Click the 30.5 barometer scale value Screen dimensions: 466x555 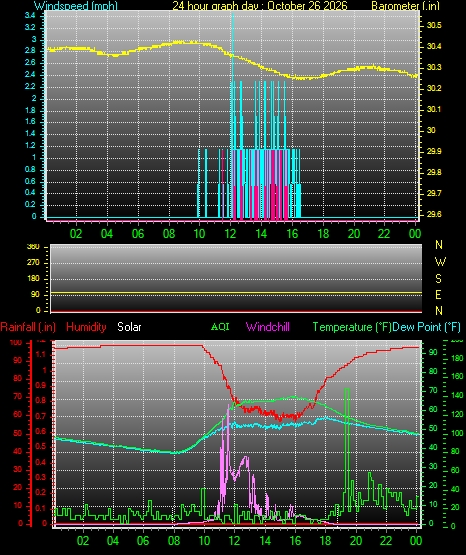434,25
